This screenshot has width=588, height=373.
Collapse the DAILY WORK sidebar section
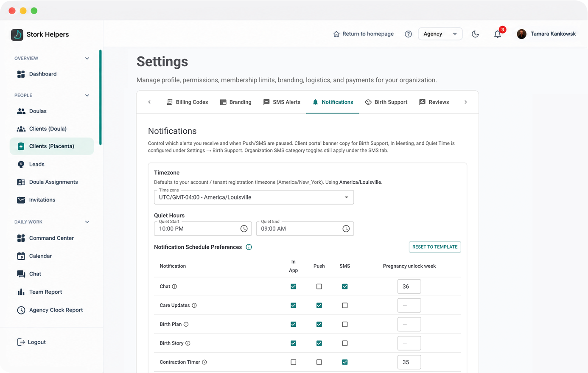[x=87, y=222]
